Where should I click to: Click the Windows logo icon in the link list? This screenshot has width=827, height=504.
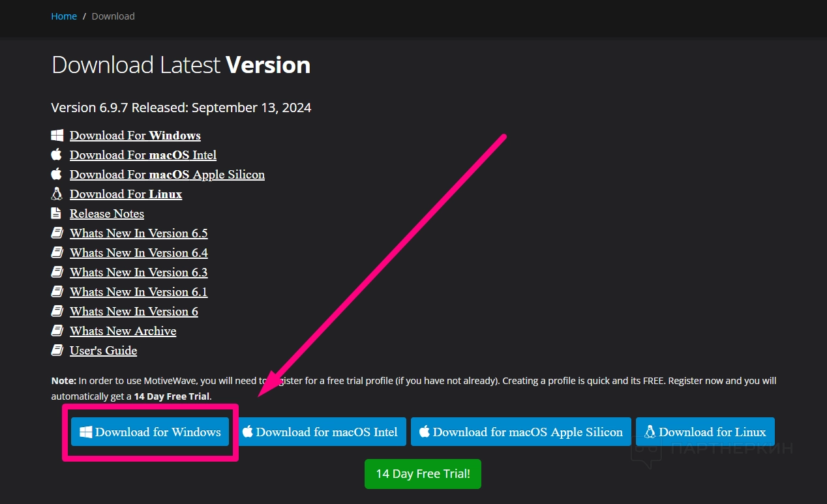57,136
